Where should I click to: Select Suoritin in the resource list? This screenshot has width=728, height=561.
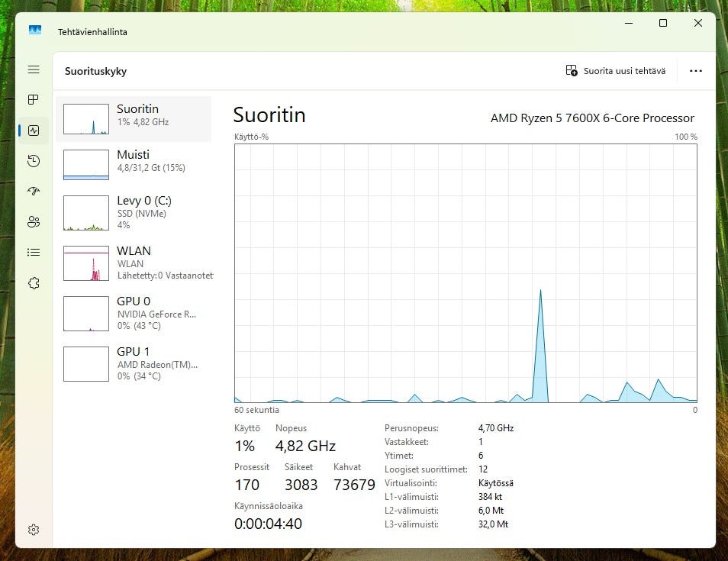coord(134,119)
